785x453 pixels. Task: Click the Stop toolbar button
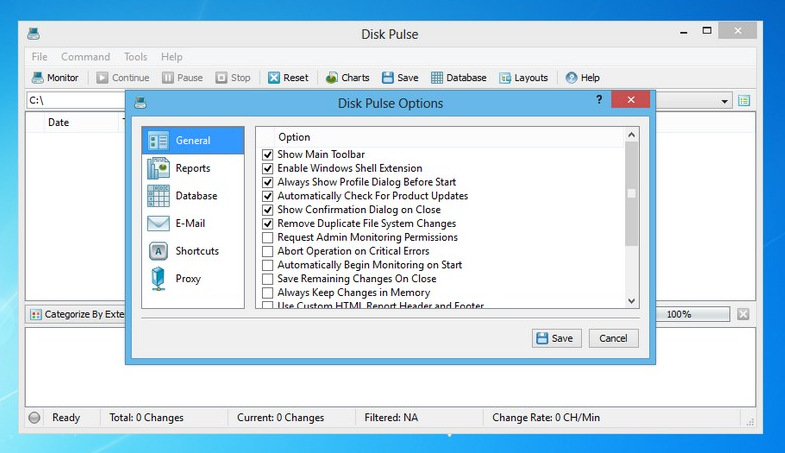point(233,78)
